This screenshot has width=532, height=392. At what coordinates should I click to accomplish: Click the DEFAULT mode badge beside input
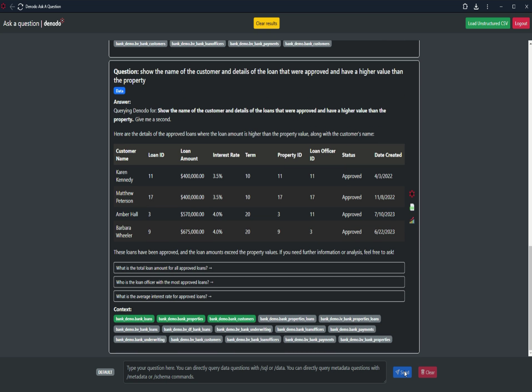click(105, 372)
